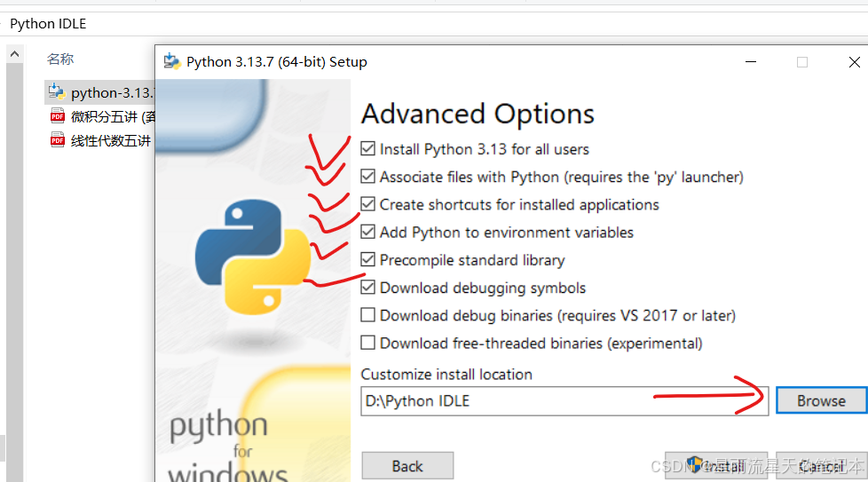Click the Customize install location label
This screenshot has height=482, width=868.
click(446, 374)
